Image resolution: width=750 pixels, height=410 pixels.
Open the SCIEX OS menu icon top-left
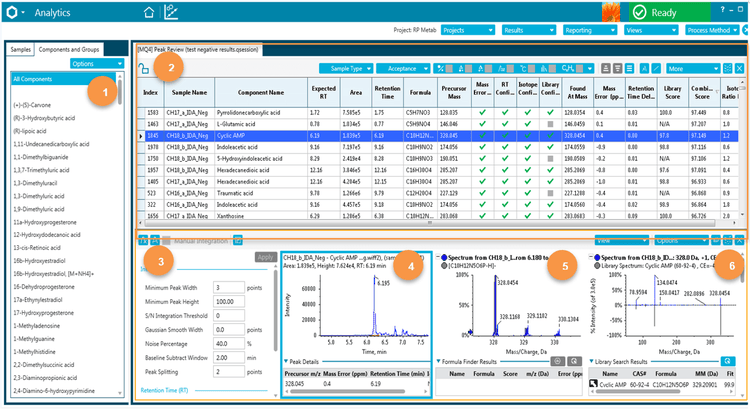(16, 13)
